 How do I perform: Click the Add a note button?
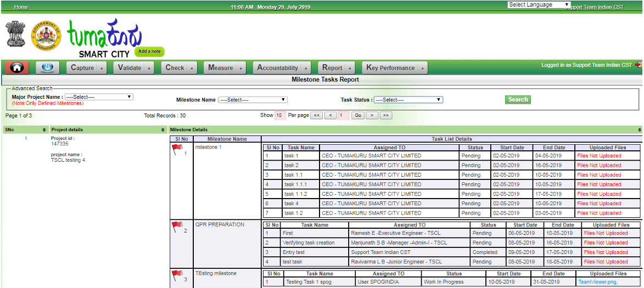(149, 52)
